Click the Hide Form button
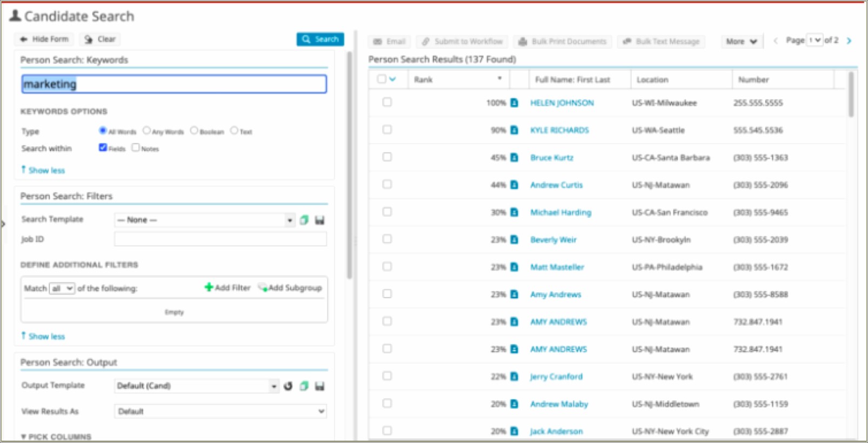This screenshot has width=868, height=443. coord(44,39)
